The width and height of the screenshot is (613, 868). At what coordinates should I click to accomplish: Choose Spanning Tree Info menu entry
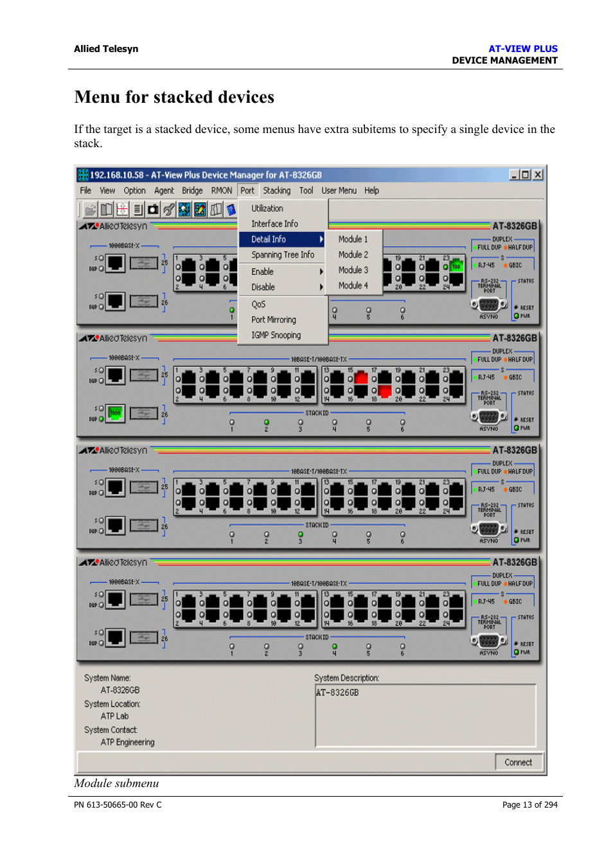pyautogui.click(x=283, y=255)
